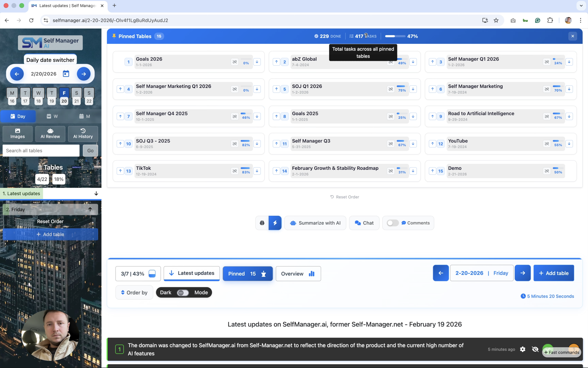Open AI Review
588x368 pixels.
[x=50, y=134]
